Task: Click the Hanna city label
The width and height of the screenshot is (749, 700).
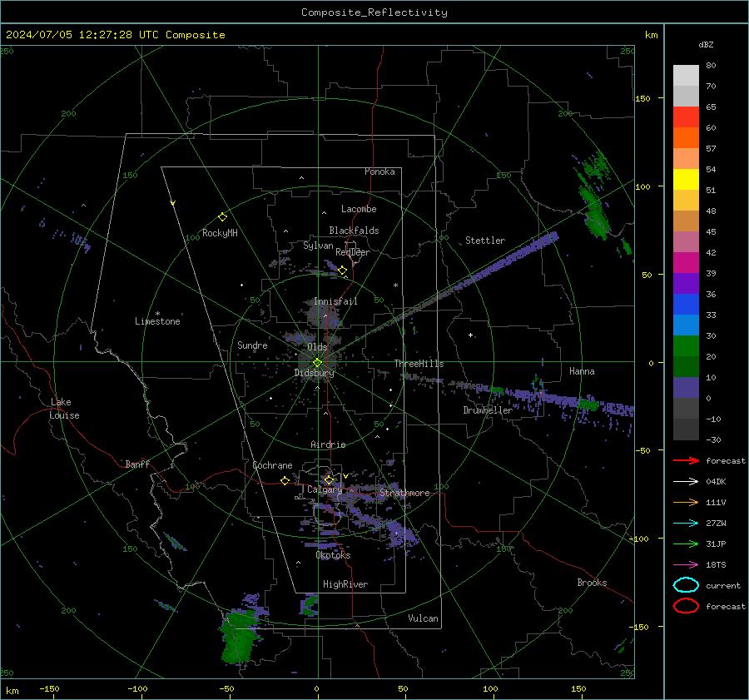Action: click(x=582, y=371)
